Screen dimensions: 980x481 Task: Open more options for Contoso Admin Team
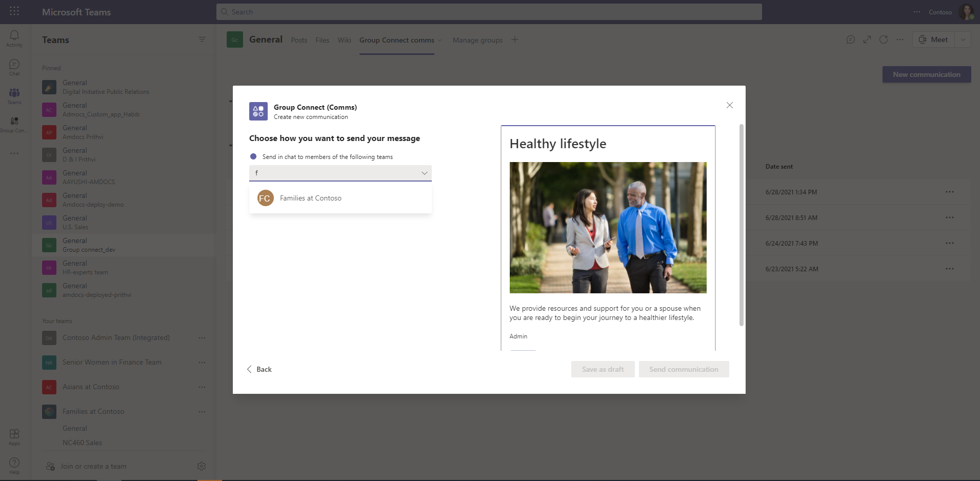[202, 338]
